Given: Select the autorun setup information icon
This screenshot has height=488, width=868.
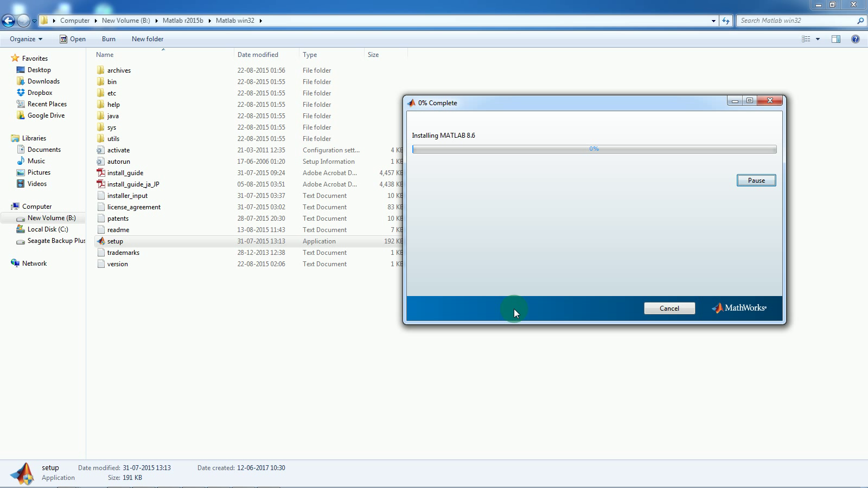Looking at the screenshot, I should [100, 162].
